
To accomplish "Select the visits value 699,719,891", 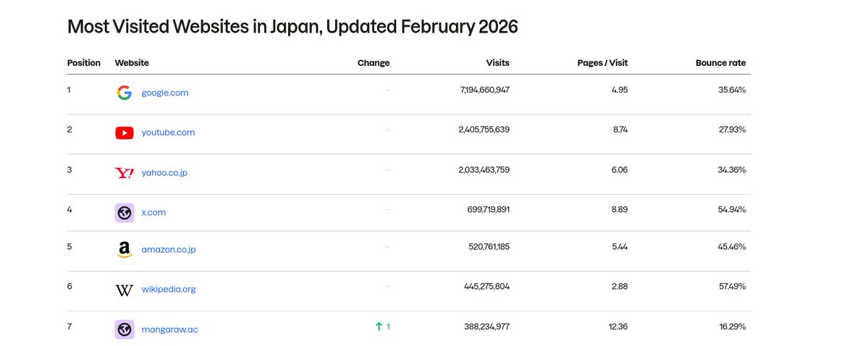I will 488,210.
